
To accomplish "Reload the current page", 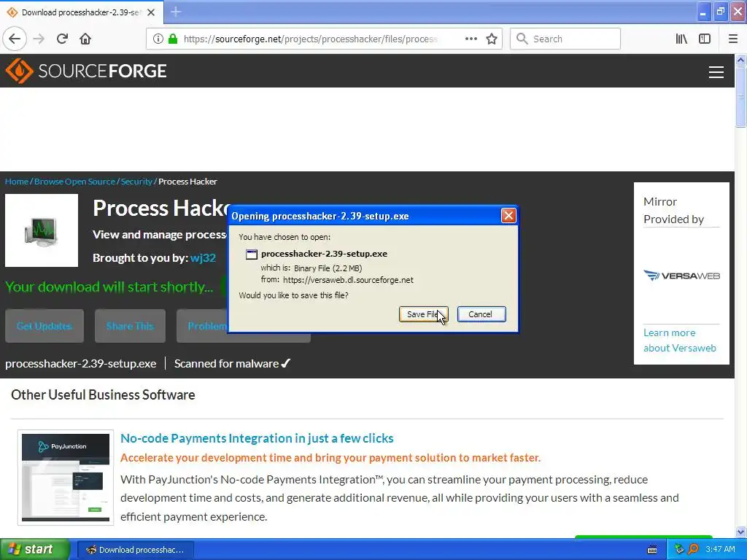I will point(62,39).
